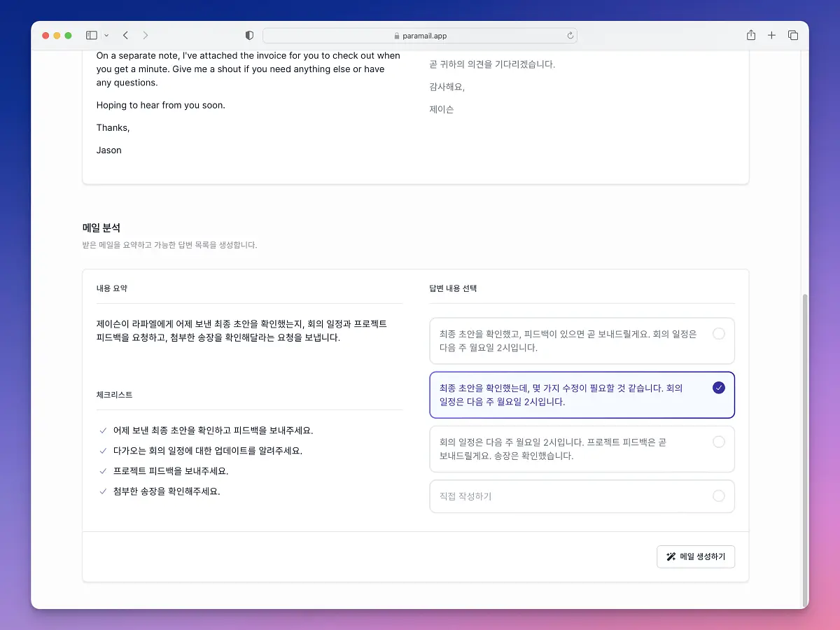The image size is (840, 630).
Task: Click the page vertical scrollbar
Action: pyautogui.click(x=804, y=448)
